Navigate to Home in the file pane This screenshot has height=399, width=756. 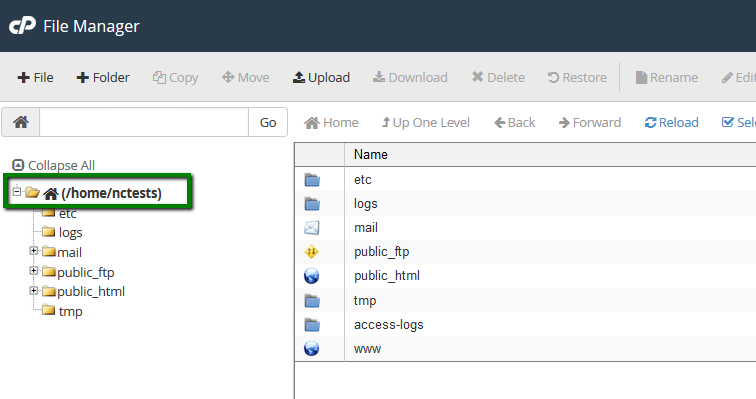(331, 123)
